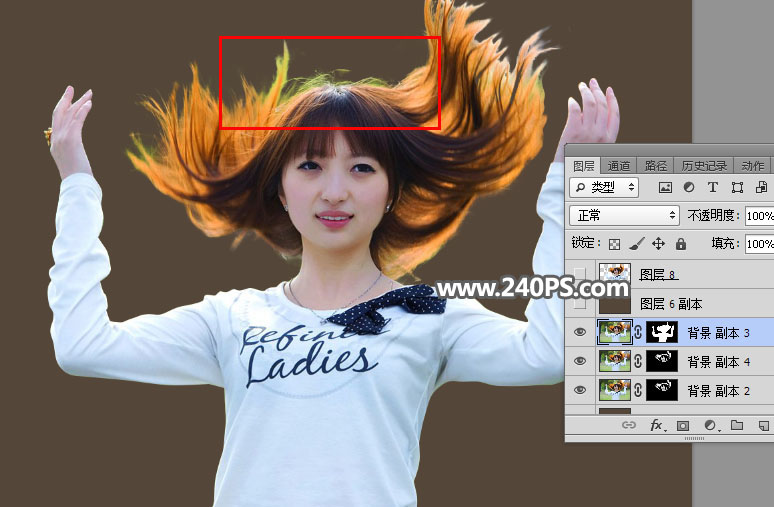Open the 类型 layer filter dropdown
The height and width of the screenshot is (507, 774).
click(604, 188)
